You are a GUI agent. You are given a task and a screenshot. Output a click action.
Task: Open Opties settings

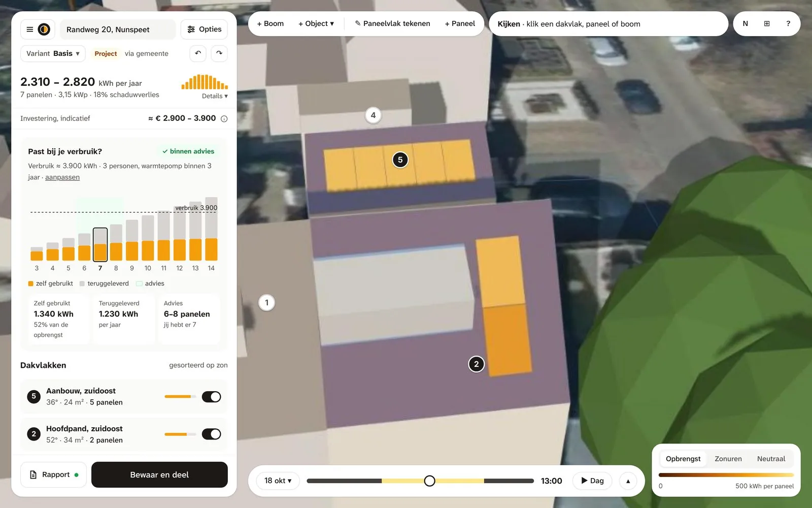click(204, 29)
